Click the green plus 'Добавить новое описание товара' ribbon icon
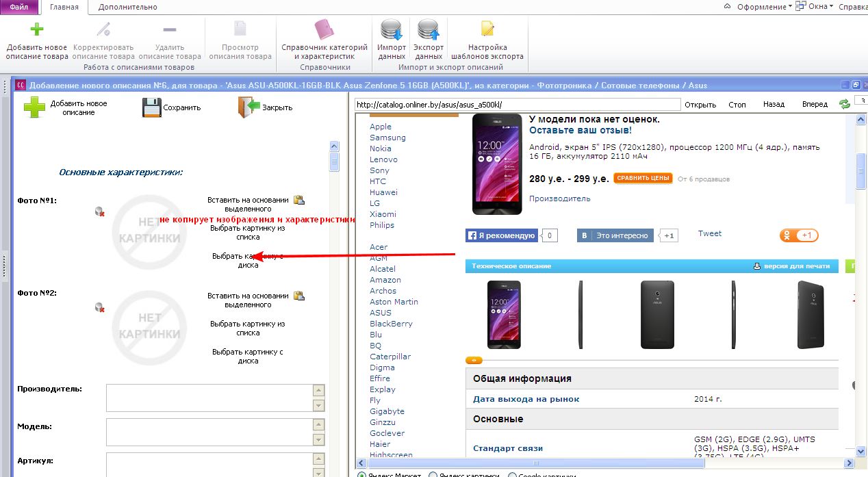 (x=37, y=30)
